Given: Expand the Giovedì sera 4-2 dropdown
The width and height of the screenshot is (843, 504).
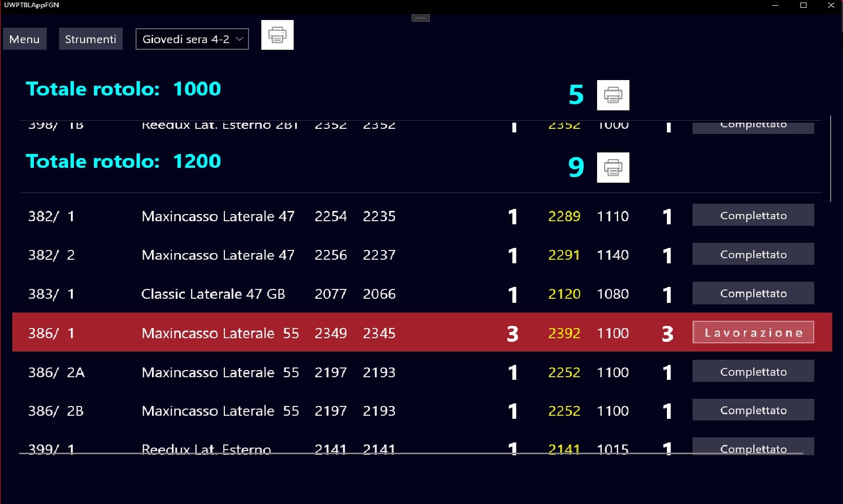Looking at the screenshot, I should coord(192,39).
